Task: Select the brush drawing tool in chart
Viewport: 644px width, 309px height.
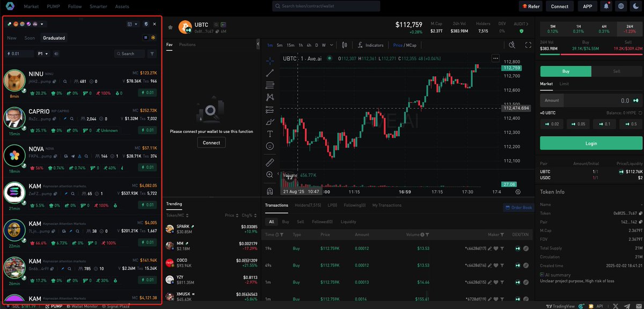Action: 269,121
